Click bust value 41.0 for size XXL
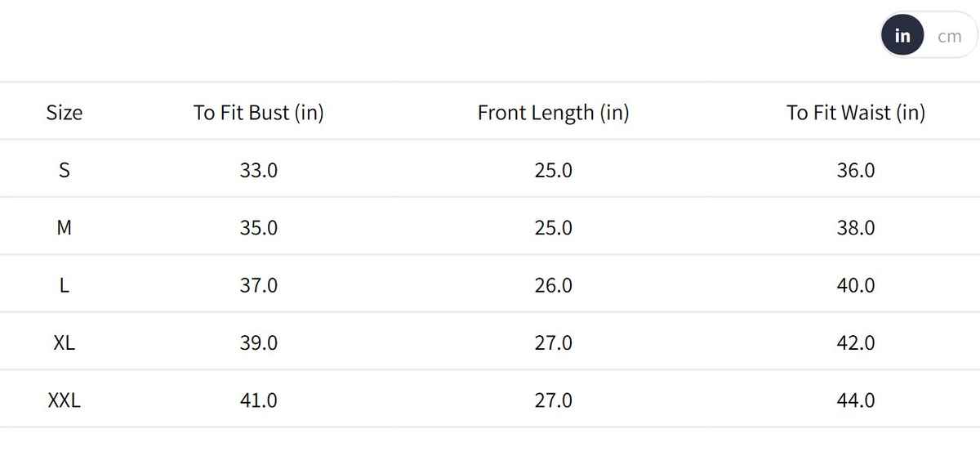Viewport: 980px width, 474px height. coord(258,401)
